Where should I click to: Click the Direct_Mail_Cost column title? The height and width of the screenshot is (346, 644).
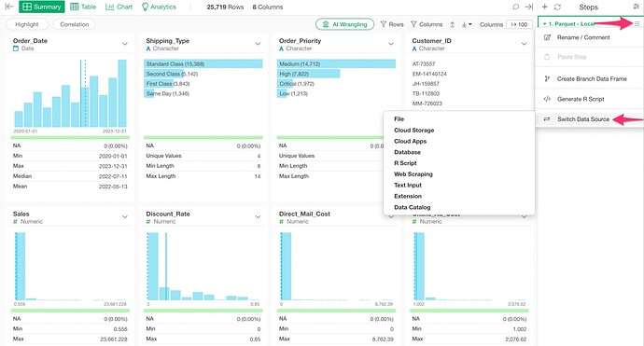coord(304,214)
